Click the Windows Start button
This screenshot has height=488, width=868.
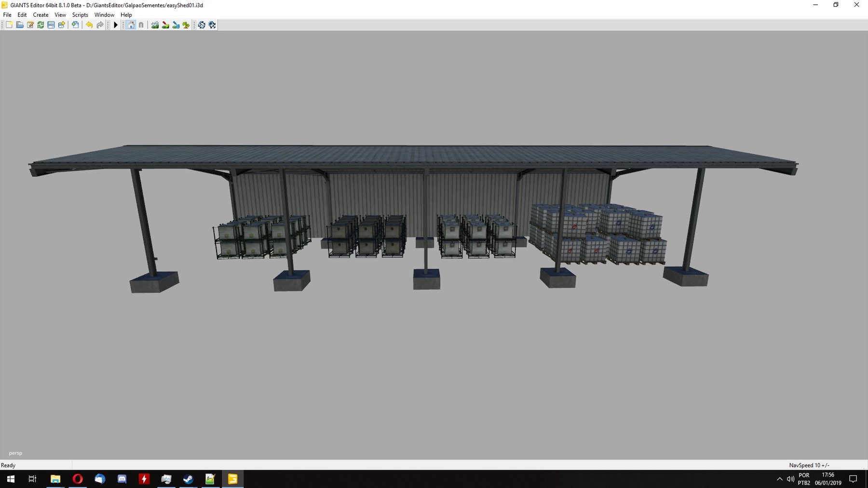11,479
